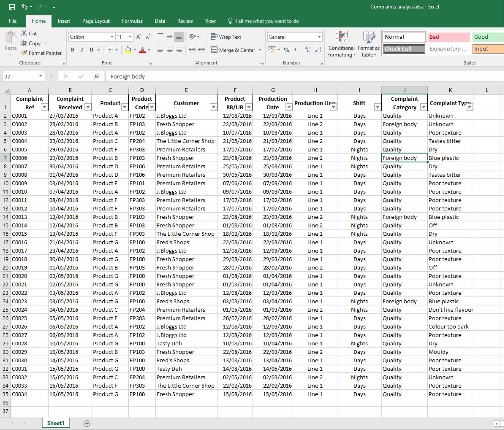The width and height of the screenshot is (504, 430).
Task: Open Conditional Formatting menu
Action: click(x=341, y=44)
